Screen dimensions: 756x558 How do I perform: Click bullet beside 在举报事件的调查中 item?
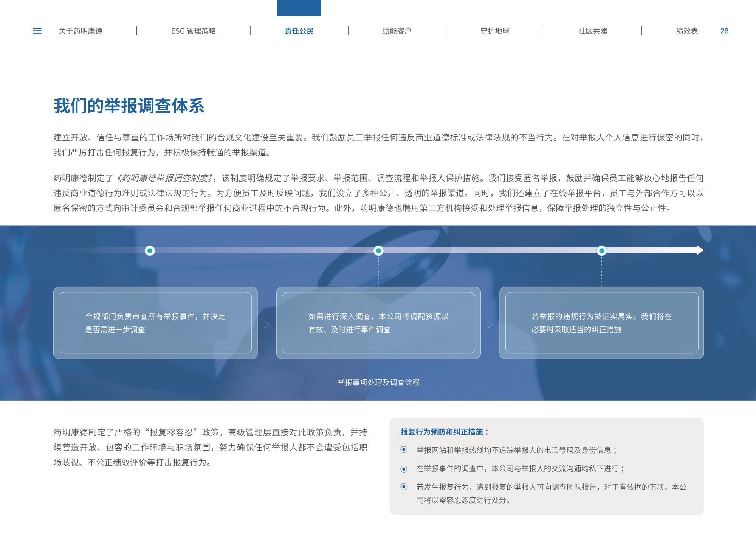[x=404, y=469]
